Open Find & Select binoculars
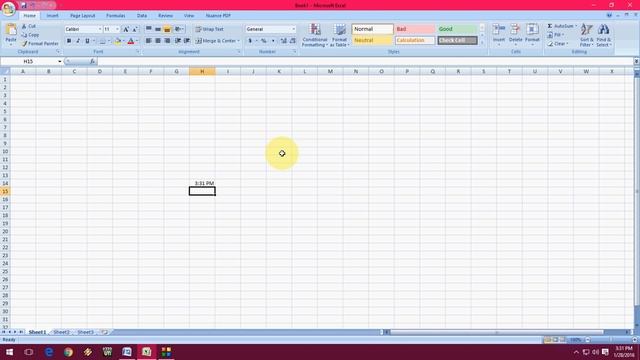The width and height of the screenshot is (640, 360). click(x=604, y=35)
